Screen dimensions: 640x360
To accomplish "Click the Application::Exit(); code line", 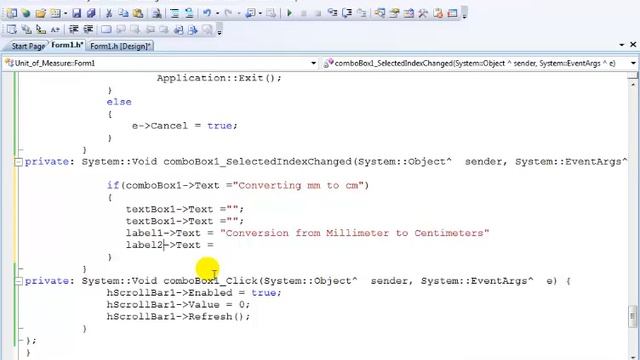I will pyautogui.click(x=219, y=78).
